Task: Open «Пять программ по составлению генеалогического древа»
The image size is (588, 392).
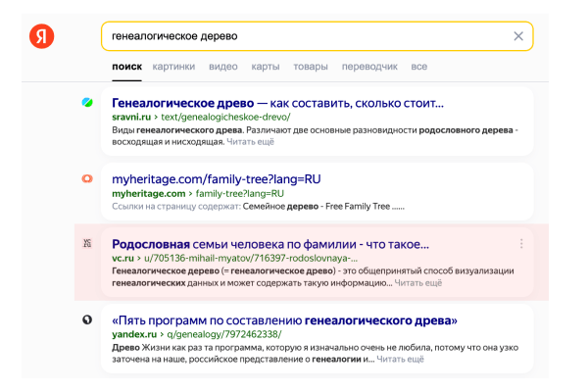Action: point(284,320)
